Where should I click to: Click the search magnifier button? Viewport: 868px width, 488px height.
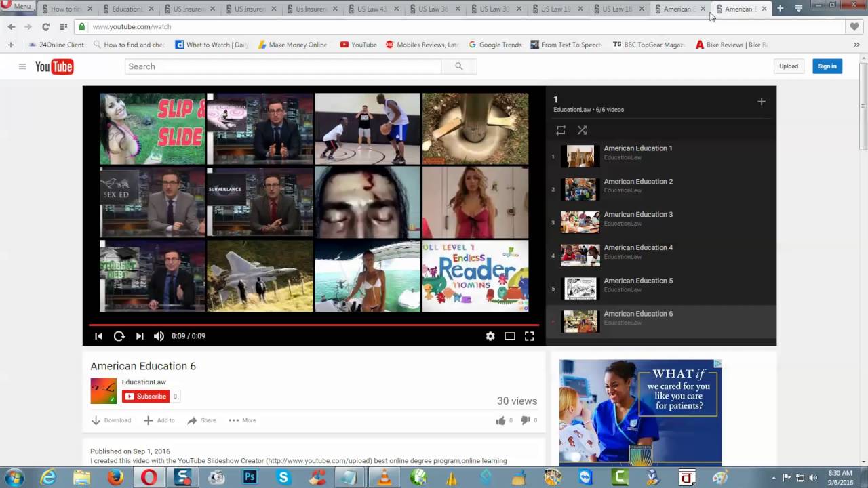pos(459,66)
